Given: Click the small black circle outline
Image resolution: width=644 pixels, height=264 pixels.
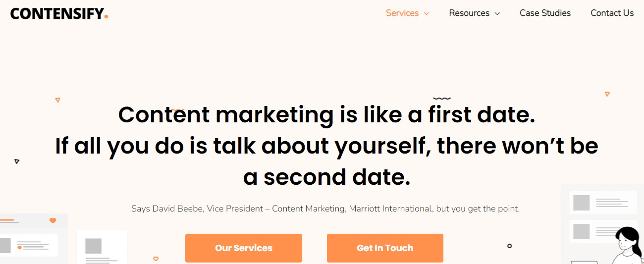Looking at the screenshot, I should tap(509, 246).
